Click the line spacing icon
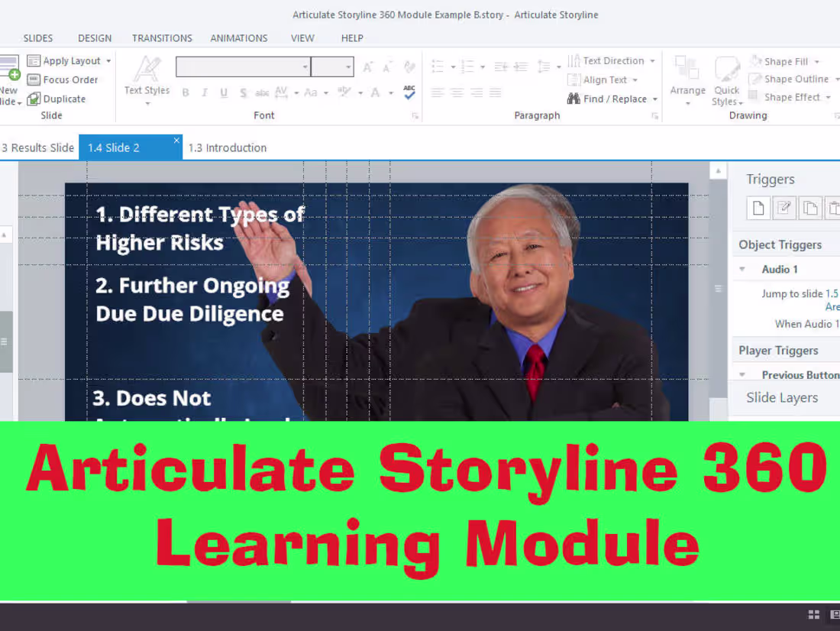The image size is (840, 631). point(544,66)
